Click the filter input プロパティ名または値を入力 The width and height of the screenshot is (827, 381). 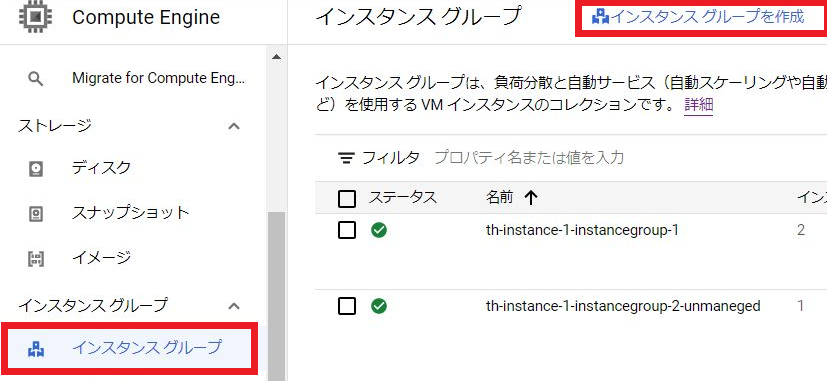click(529, 157)
